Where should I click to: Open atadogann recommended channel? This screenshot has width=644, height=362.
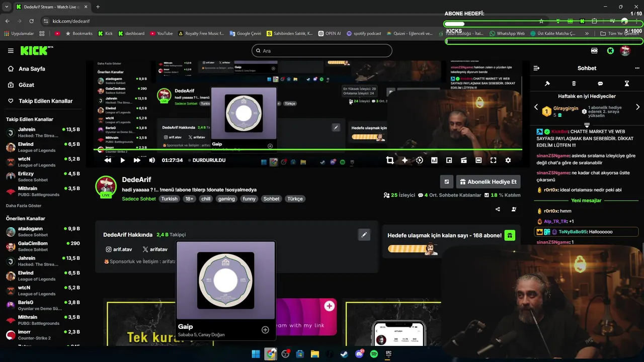[x=43, y=231]
